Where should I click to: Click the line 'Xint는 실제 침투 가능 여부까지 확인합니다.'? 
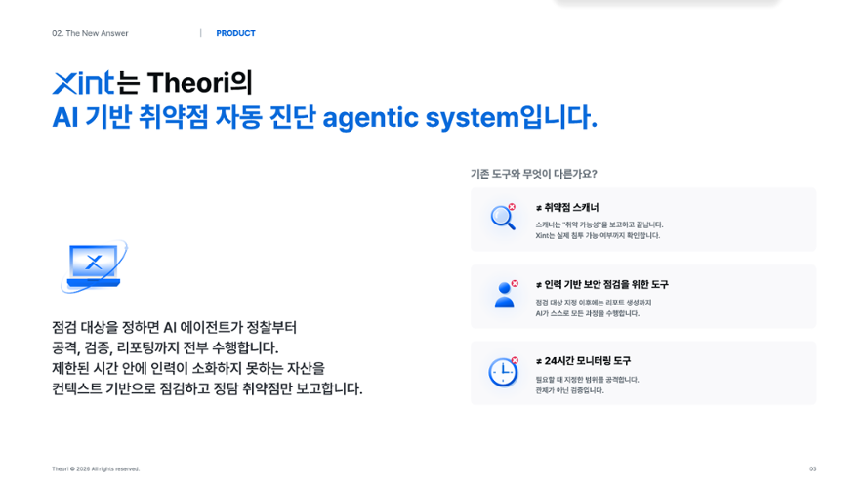[598, 235]
